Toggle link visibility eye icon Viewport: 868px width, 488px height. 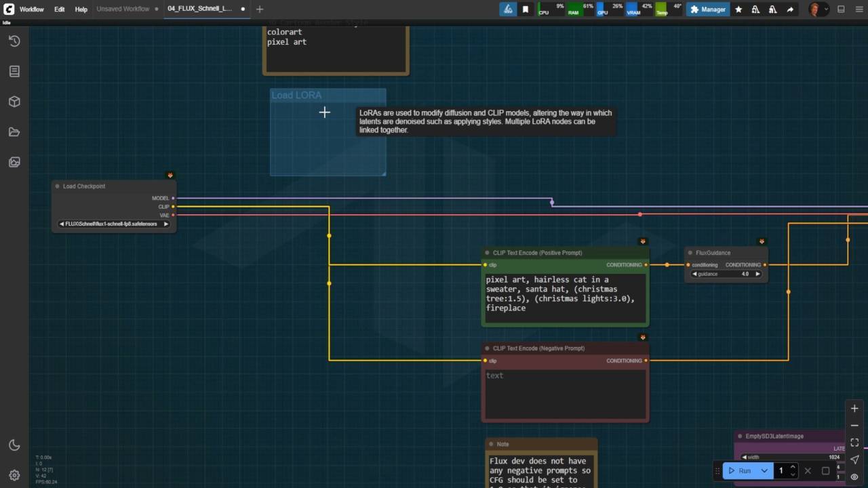point(854,476)
